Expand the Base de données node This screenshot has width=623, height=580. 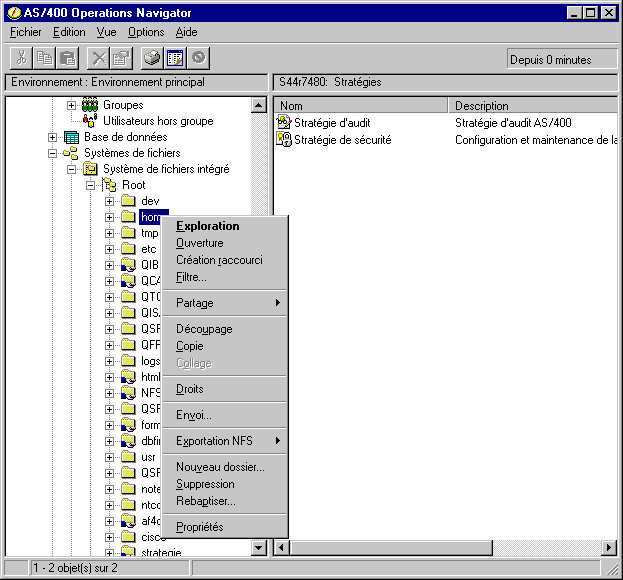pyautogui.click(x=52, y=137)
